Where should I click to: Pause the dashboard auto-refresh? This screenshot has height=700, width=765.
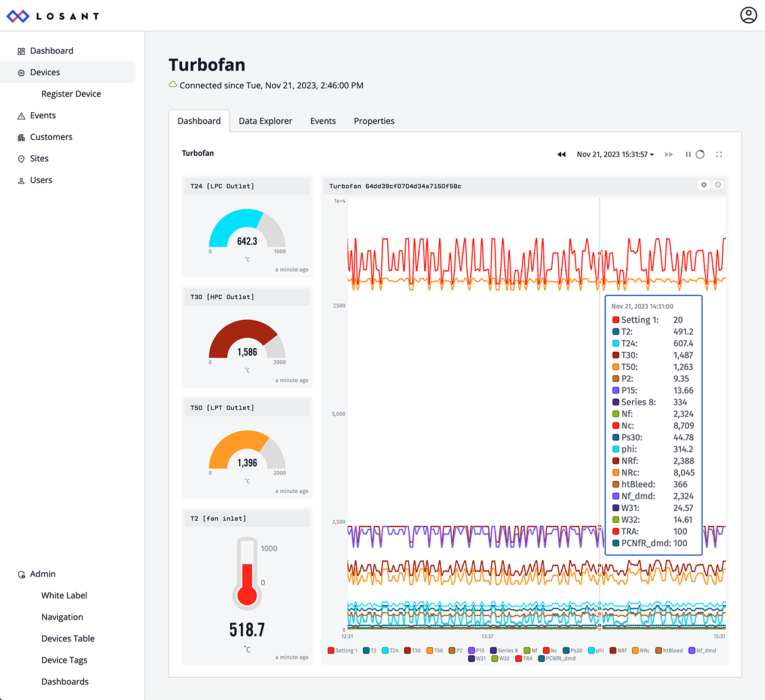(688, 155)
